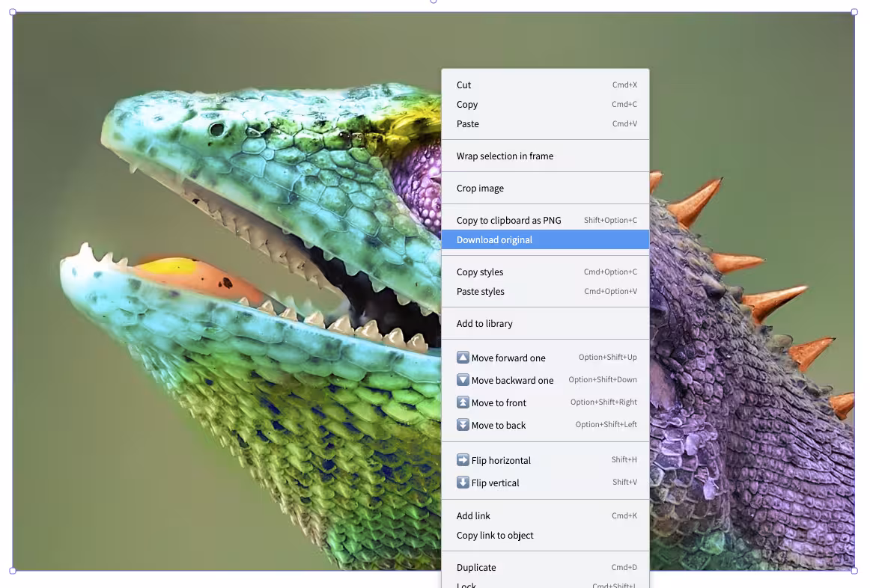This screenshot has height=588, width=870.
Task: Select Paste in the context menu
Action: (545, 123)
